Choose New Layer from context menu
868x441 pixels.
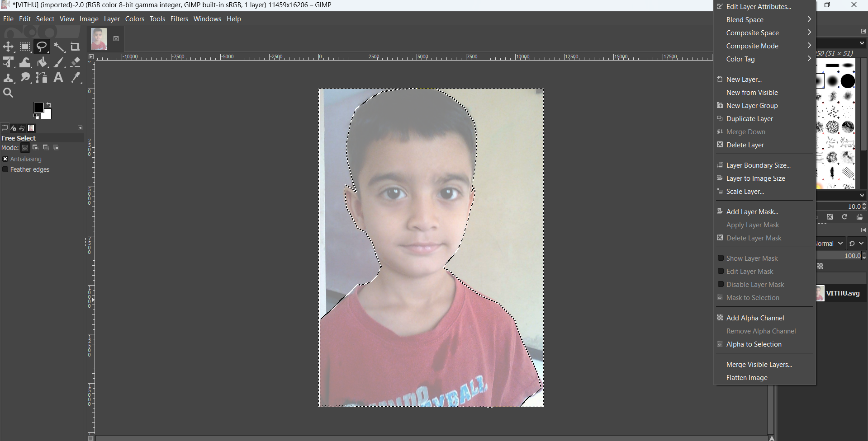(x=764, y=80)
